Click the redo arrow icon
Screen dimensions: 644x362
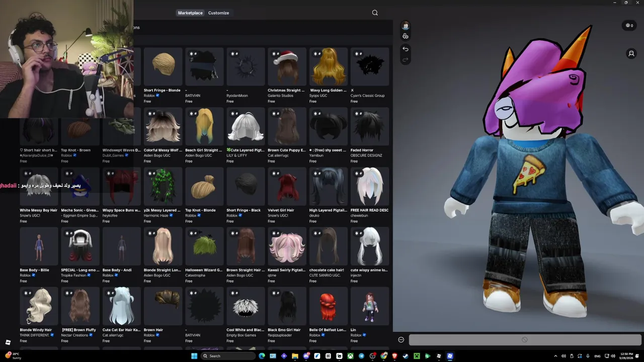(406, 60)
